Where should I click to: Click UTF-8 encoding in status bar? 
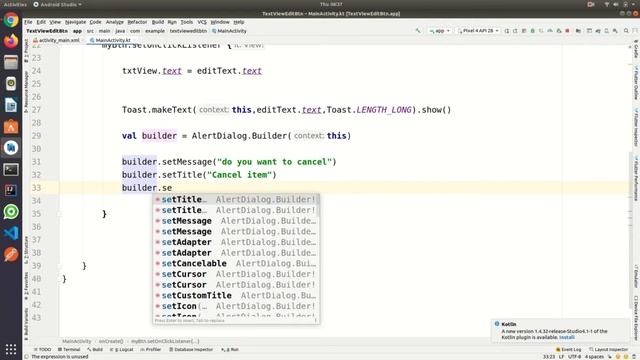coord(574,357)
